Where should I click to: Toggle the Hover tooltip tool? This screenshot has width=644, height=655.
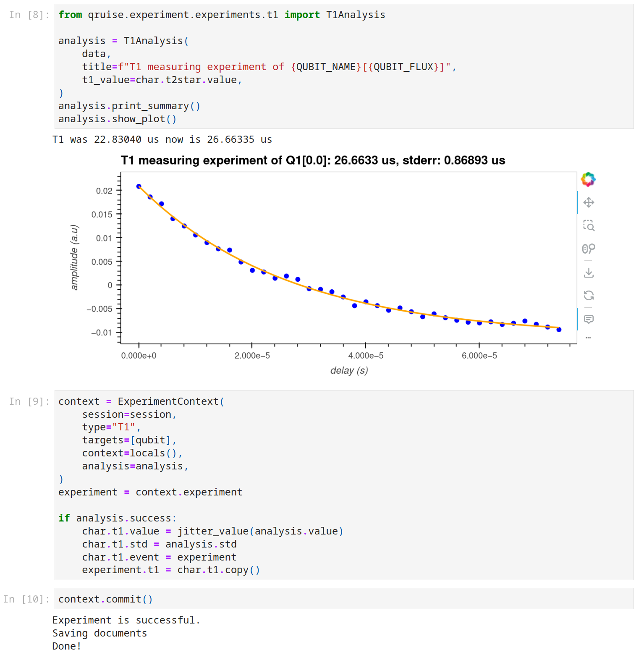tap(589, 319)
